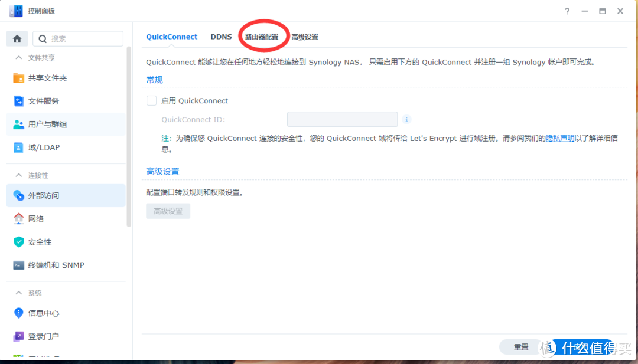
Task: Click the info tooltip beside QuickConnect ID
Action: click(x=406, y=119)
